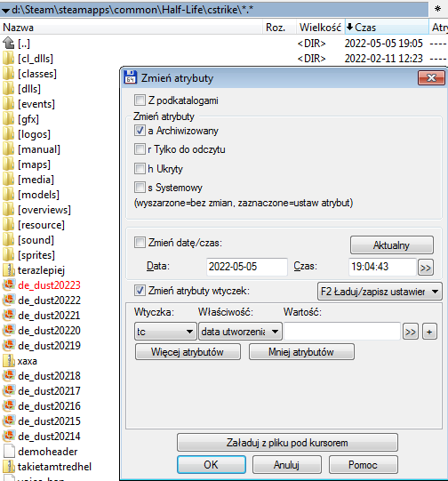The width and height of the screenshot is (448, 481).
Task: Open the Właściwość data utworzenia dropdown
Action: point(240,332)
